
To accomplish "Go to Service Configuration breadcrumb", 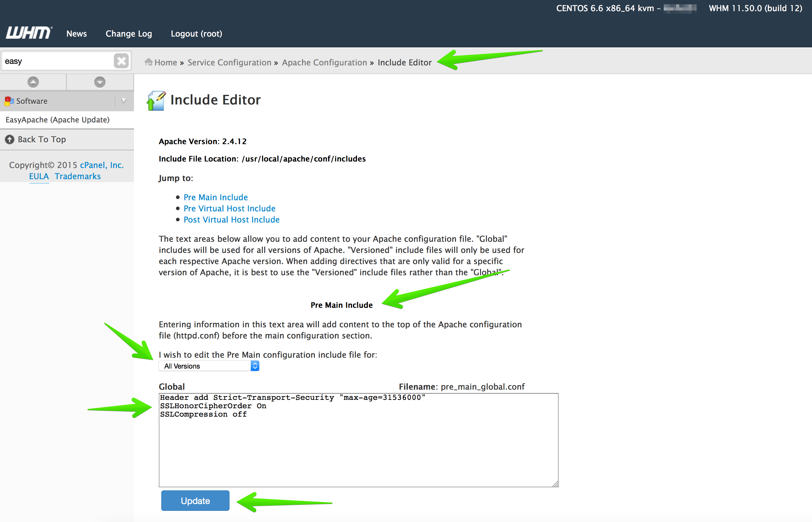I will pos(229,62).
